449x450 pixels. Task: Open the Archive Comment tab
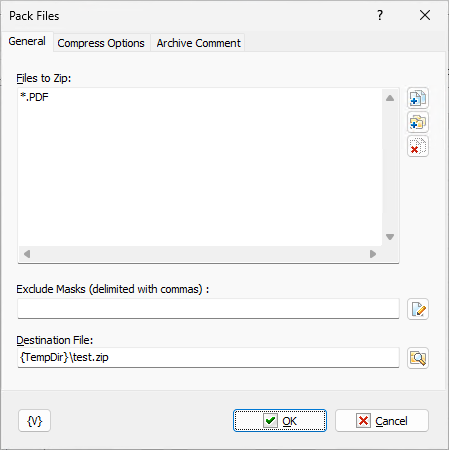pyautogui.click(x=198, y=43)
